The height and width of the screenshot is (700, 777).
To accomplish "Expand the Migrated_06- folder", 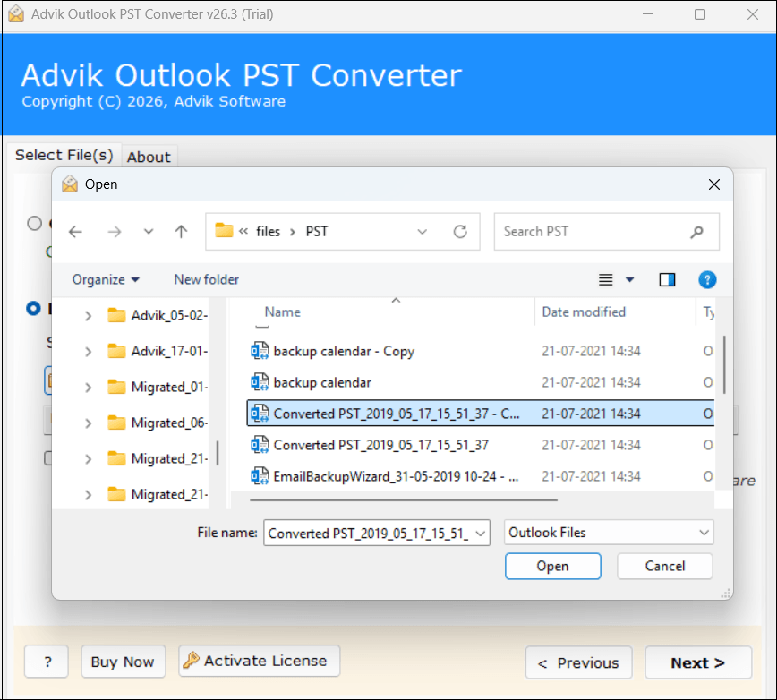I will tap(89, 423).
